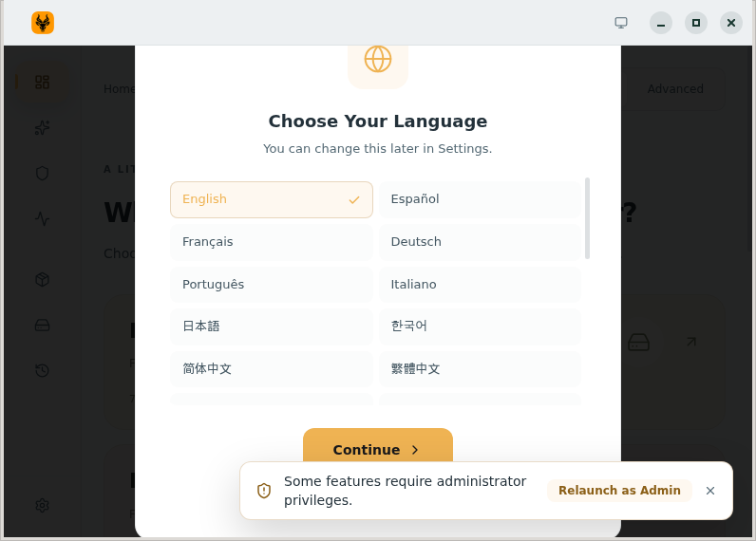Viewport: 756px width, 541px height.
Task: Click the drive icon on background card
Action: coord(638,342)
